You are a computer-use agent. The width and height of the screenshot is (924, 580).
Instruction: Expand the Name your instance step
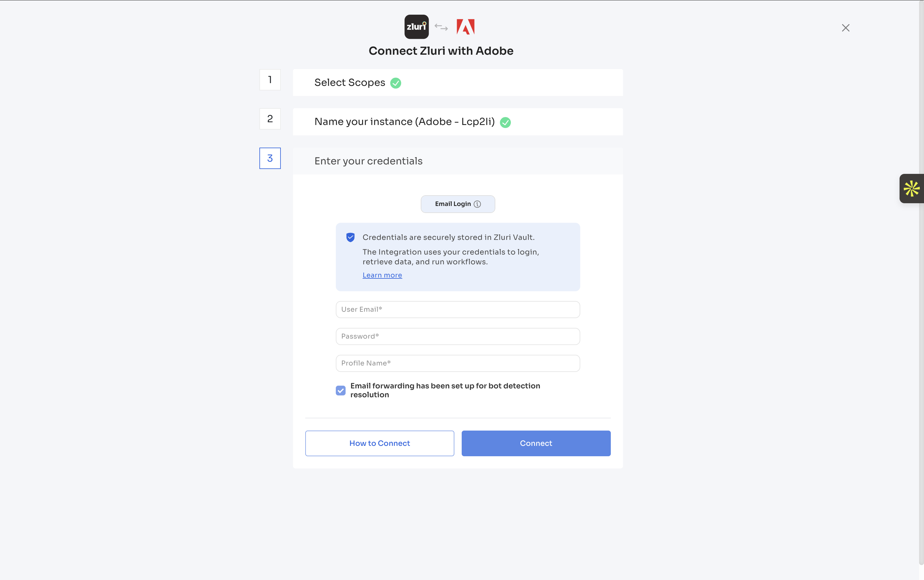click(458, 122)
